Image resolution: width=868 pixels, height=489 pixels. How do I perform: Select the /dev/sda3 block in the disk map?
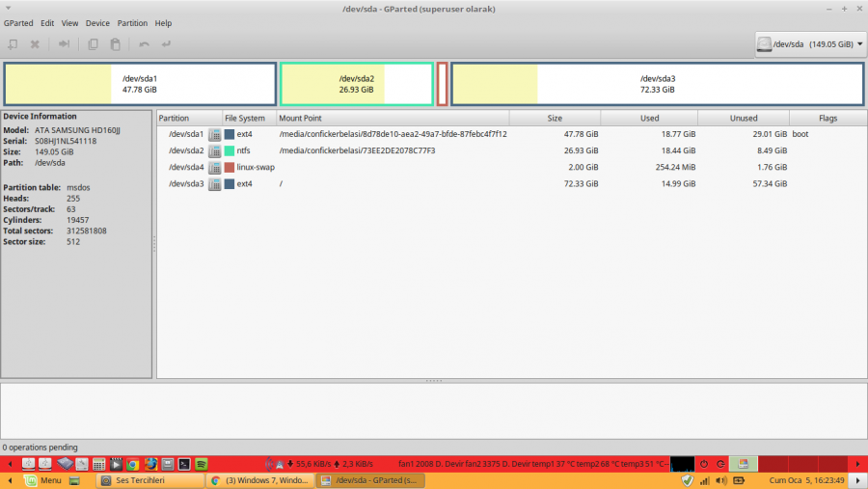[x=658, y=84]
